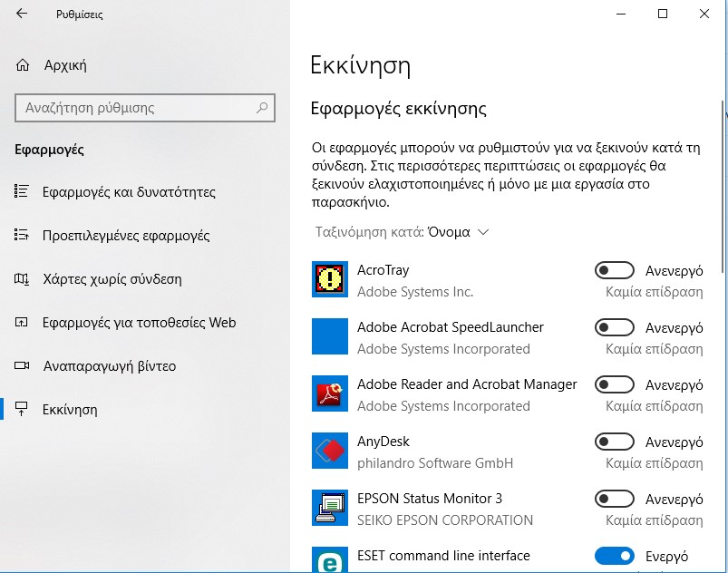Click the AcroTray app name
Viewport: 728px width, 573px height.
pyautogui.click(x=383, y=270)
